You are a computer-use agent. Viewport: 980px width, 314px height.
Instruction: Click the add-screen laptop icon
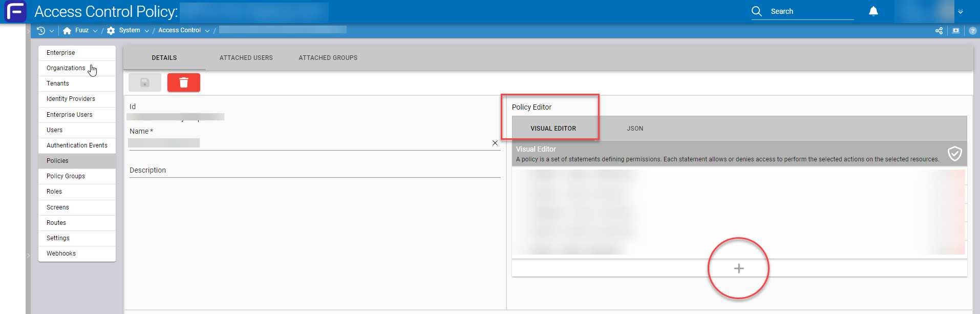click(x=955, y=31)
